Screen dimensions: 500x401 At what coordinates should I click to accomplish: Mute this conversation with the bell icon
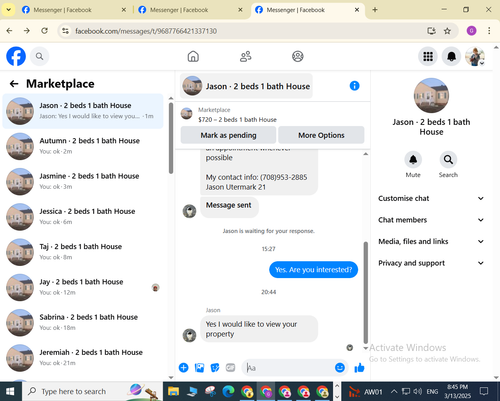coord(413,160)
